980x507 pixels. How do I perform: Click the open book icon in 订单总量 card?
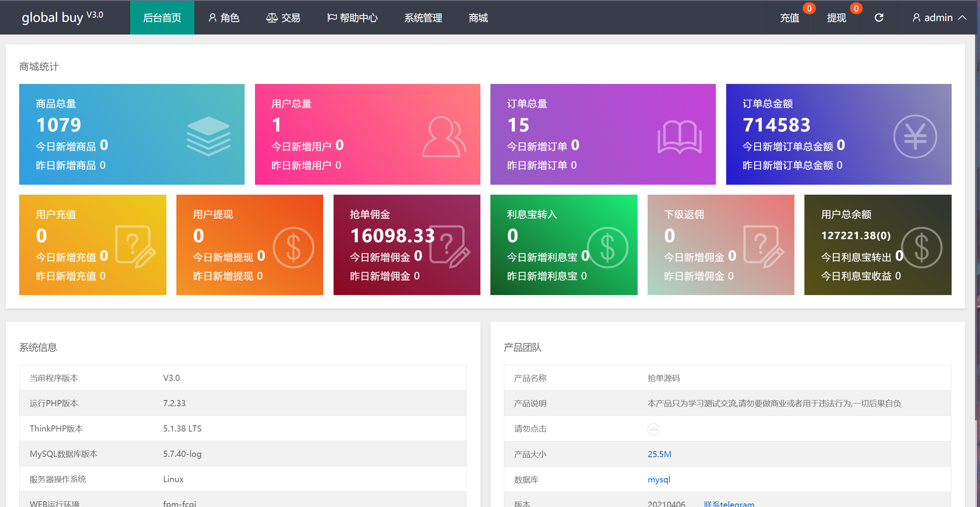coord(679,137)
